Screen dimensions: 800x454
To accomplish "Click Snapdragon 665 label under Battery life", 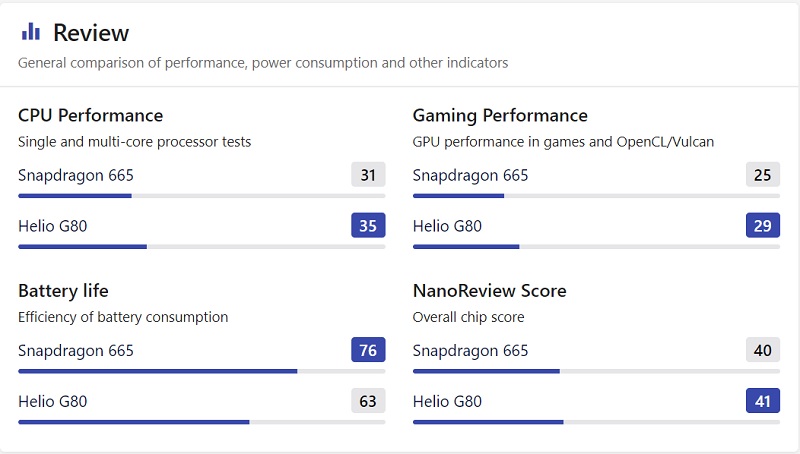I will click(76, 351).
